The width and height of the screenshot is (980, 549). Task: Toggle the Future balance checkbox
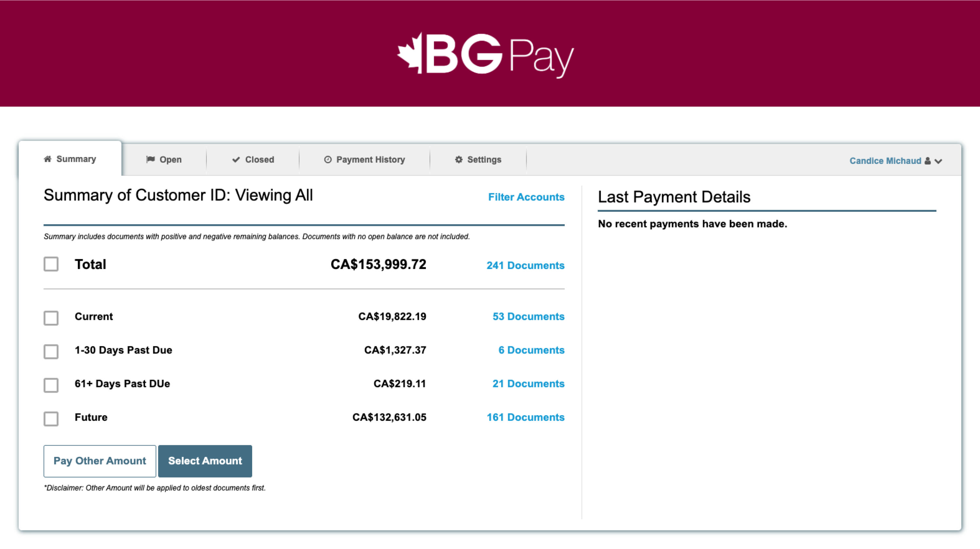51,418
